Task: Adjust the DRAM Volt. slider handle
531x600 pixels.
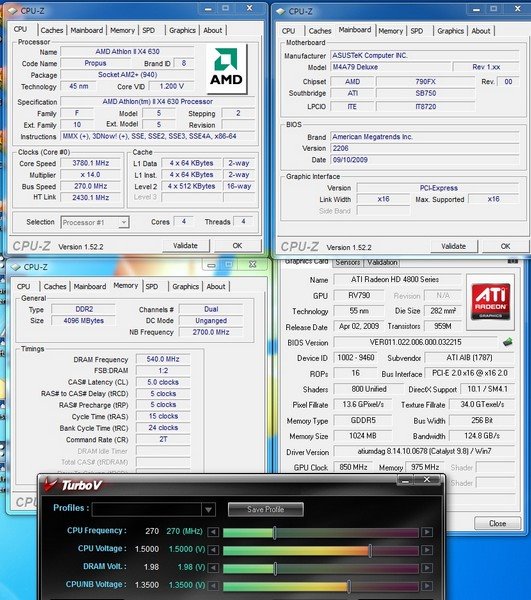Action: 275,568
